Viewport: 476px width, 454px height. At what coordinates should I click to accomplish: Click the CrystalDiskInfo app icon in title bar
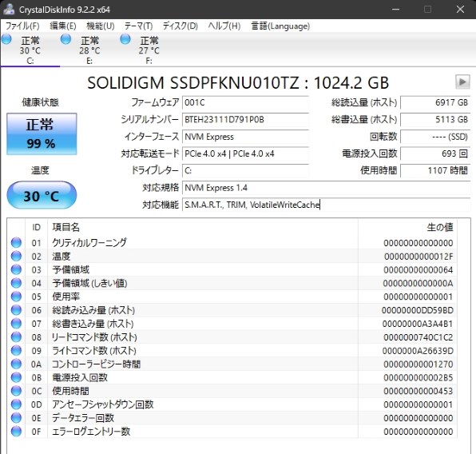(9, 9)
